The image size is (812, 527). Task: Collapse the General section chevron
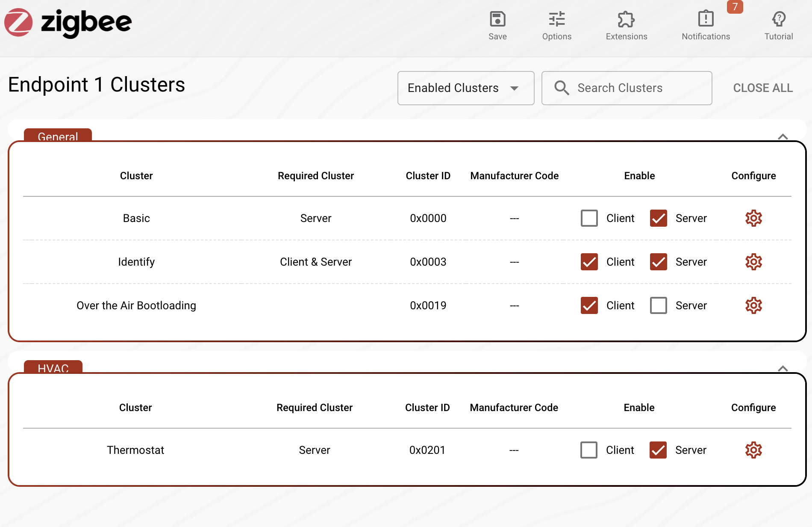[x=783, y=137]
